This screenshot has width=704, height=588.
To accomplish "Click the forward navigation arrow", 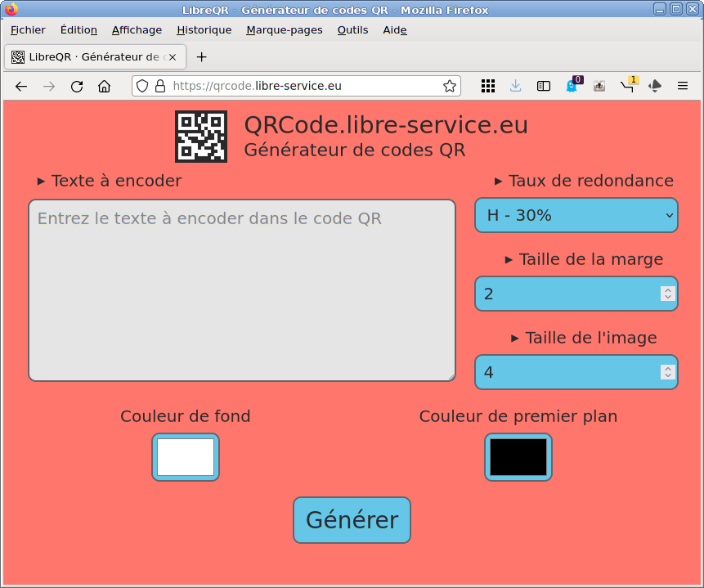I will point(49,86).
